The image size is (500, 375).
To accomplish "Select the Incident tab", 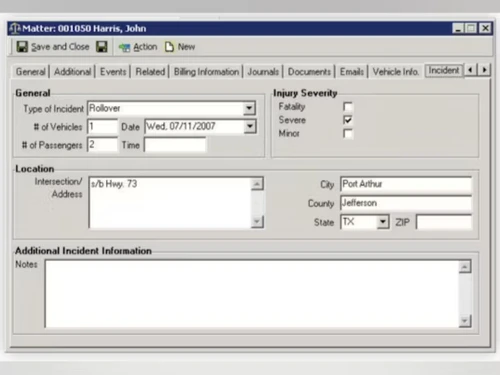I will click(x=444, y=70).
